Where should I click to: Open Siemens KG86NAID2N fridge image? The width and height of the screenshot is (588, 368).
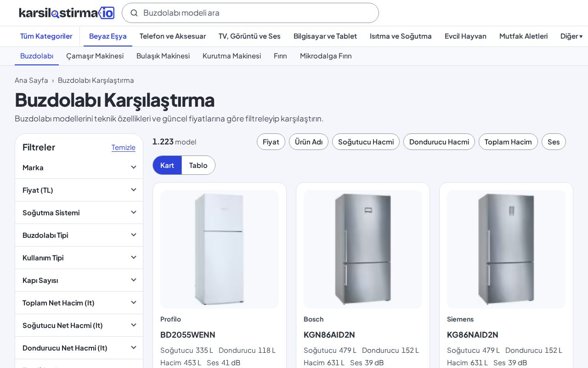click(x=506, y=249)
